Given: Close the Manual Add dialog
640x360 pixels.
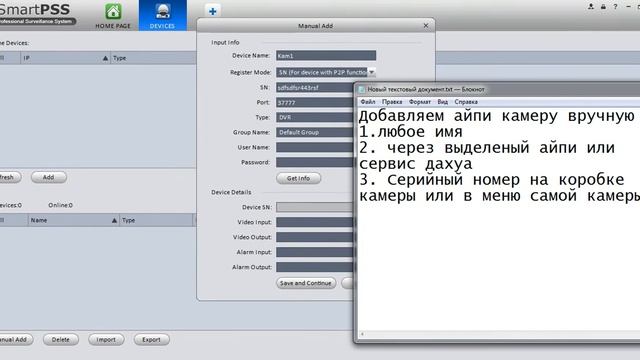Looking at the screenshot, I should tap(426, 25).
